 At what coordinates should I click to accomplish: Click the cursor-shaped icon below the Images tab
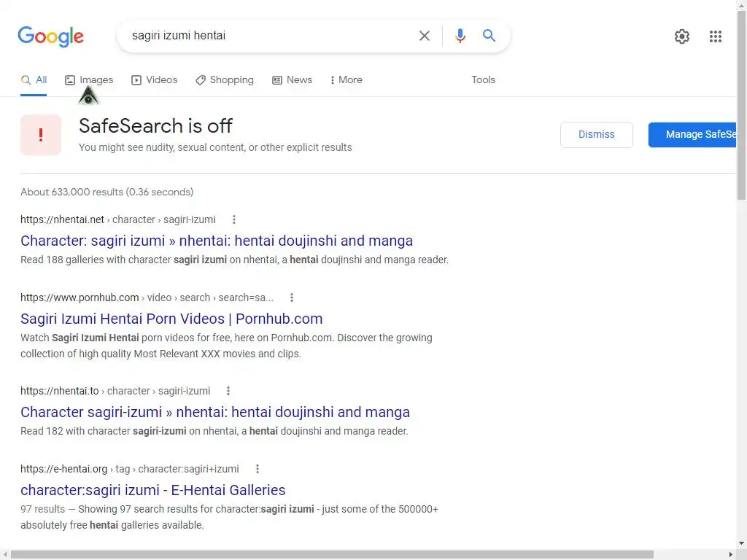click(88, 96)
